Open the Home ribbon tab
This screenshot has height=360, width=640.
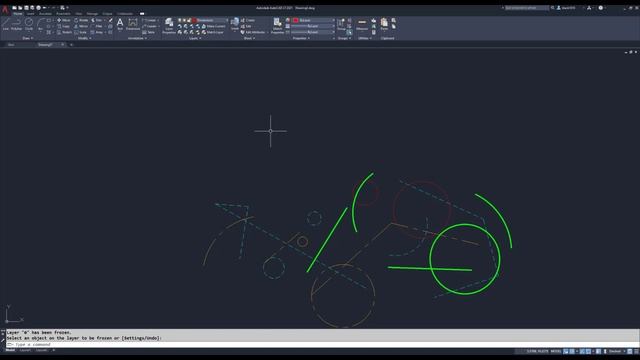[x=18, y=13]
